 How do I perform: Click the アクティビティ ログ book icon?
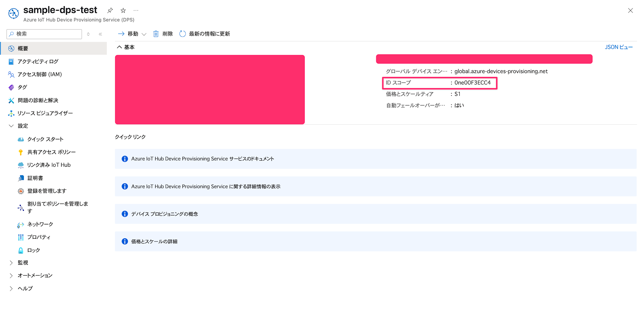click(x=11, y=61)
